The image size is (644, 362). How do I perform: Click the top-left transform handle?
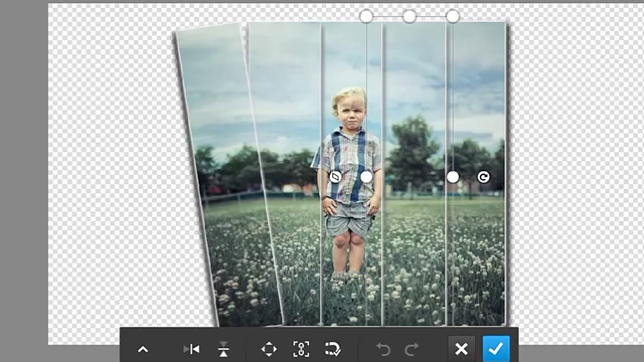[x=366, y=17]
